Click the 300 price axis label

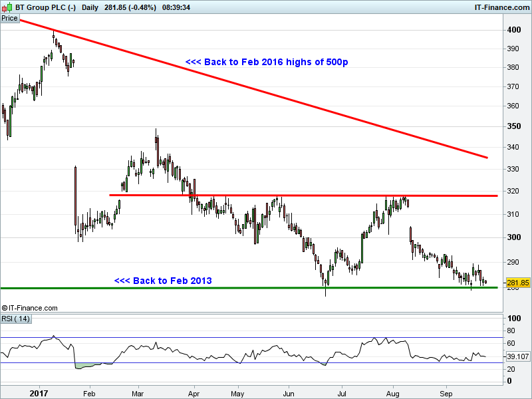(x=514, y=237)
